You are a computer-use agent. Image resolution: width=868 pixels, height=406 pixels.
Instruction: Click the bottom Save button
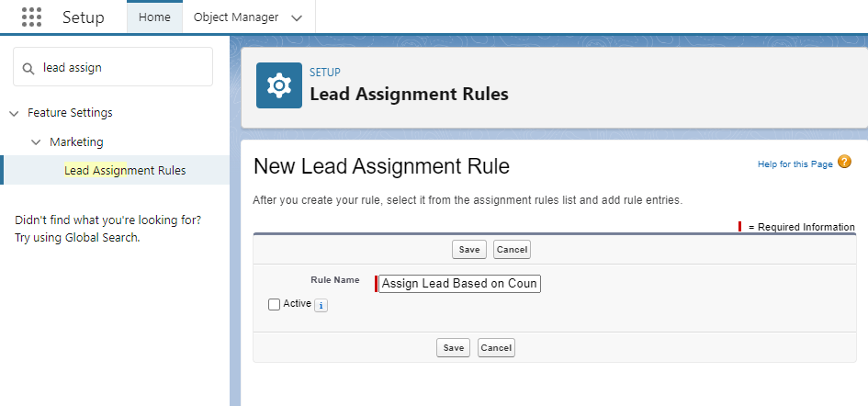[453, 347]
